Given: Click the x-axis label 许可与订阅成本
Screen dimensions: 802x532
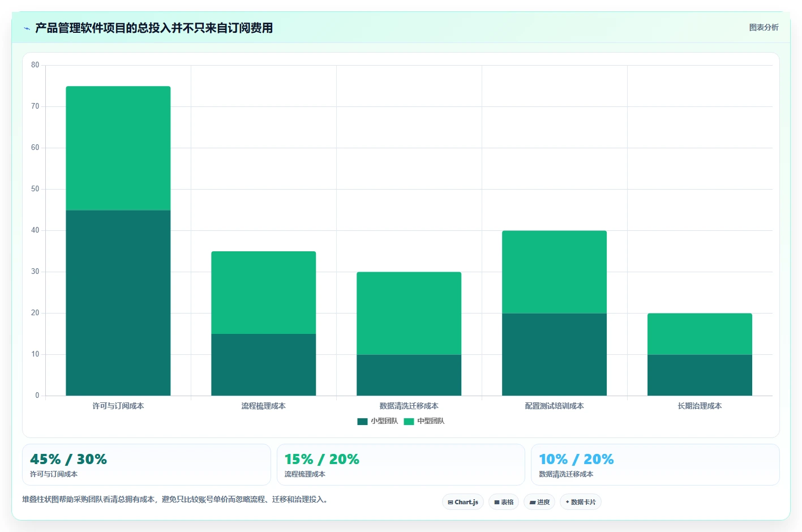Looking at the screenshot, I should coord(118,406).
